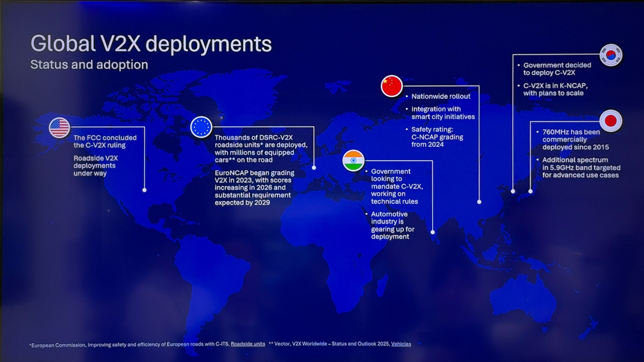Image resolution: width=644 pixels, height=362 pixels.
Task: Select the India flag icon
Action: click(354, 161)
